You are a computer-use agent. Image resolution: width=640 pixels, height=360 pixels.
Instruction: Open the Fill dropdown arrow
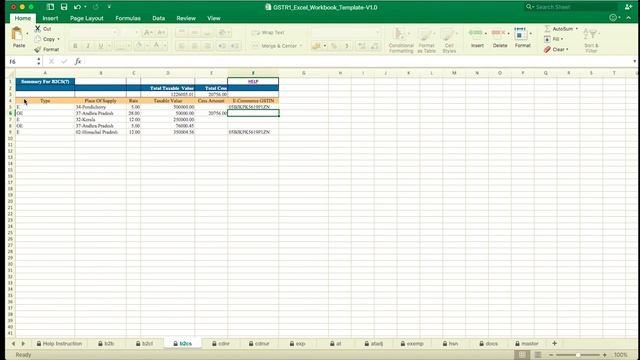pos(562,39)
